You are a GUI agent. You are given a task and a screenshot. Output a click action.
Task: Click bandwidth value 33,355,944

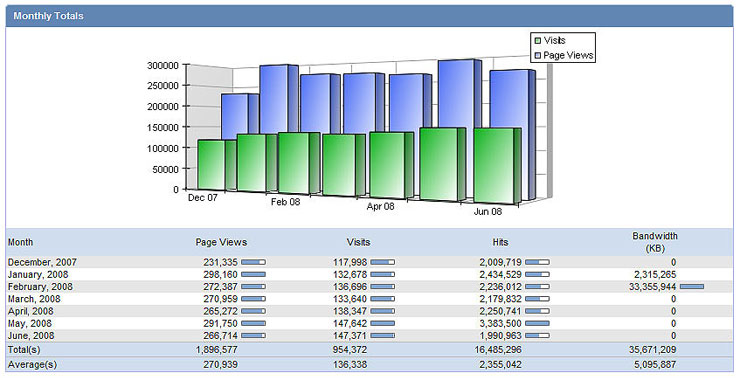pyautogui.click(x=653, y=287)
